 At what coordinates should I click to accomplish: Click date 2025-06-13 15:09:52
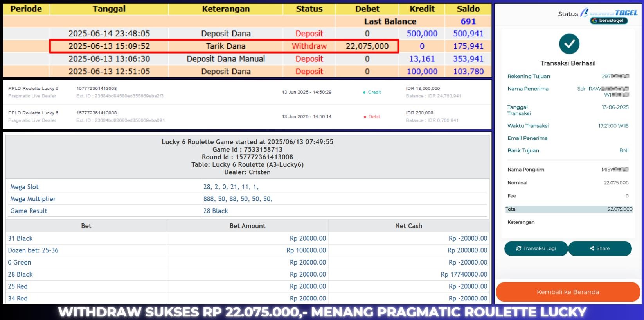[x=109, y=46]
